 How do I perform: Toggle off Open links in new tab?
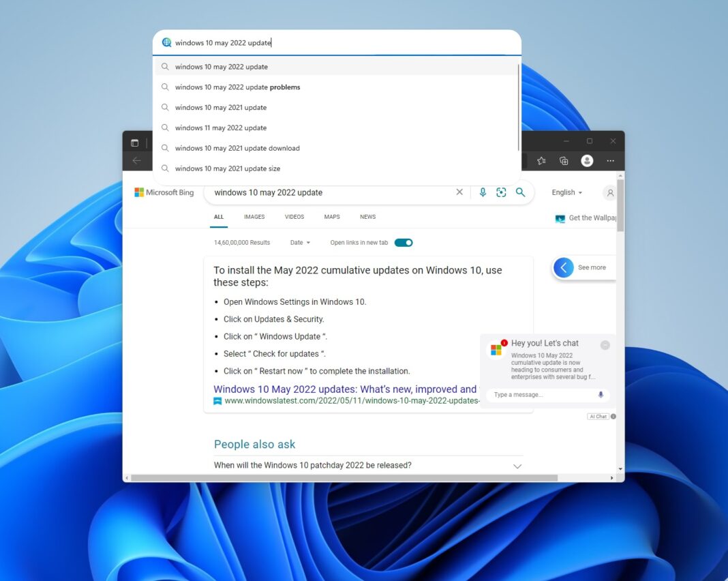pyautogui.click(x=404, y=242)
